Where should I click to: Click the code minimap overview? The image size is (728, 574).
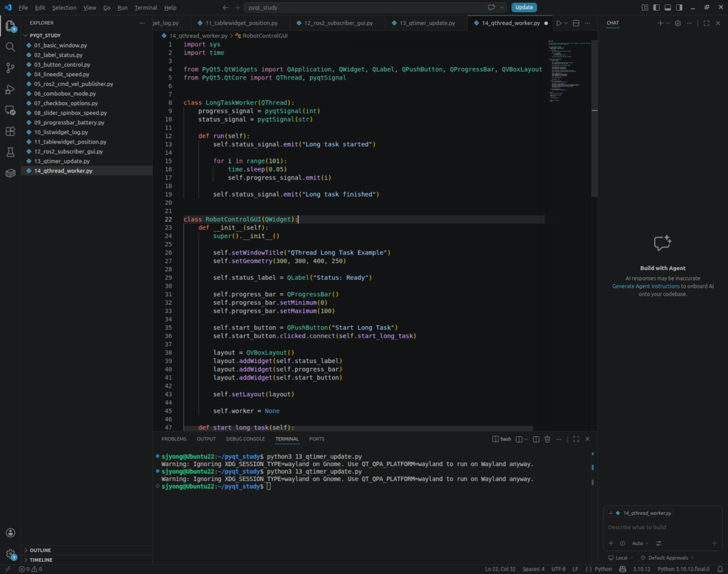pyautogui.click(x=569, y=72)
